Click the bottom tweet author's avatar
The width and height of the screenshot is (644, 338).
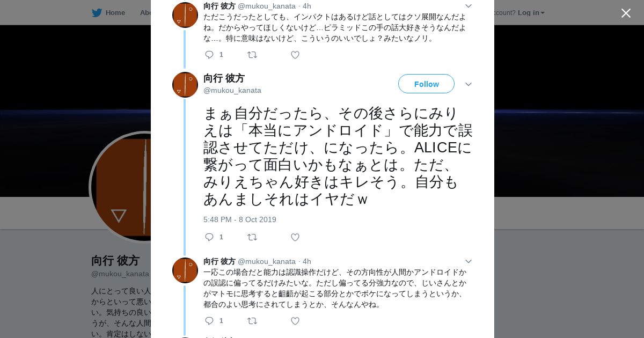click(185, 270)
